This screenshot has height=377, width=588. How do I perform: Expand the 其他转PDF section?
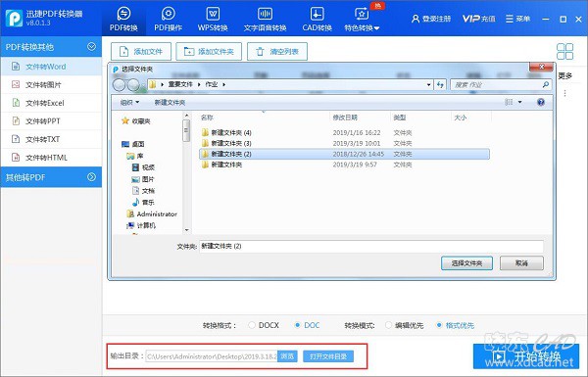coord(91,177)
